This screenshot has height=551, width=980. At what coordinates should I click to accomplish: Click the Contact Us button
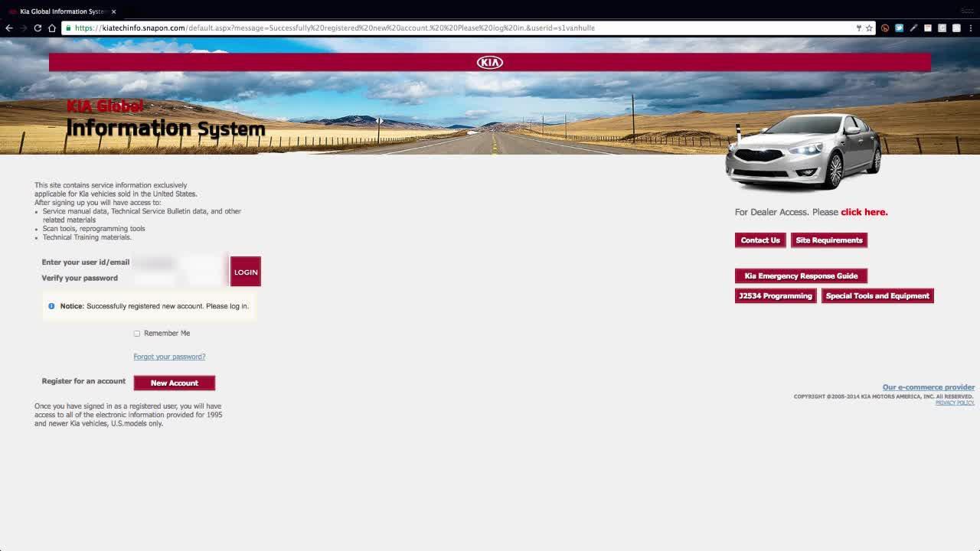(759, 240)
